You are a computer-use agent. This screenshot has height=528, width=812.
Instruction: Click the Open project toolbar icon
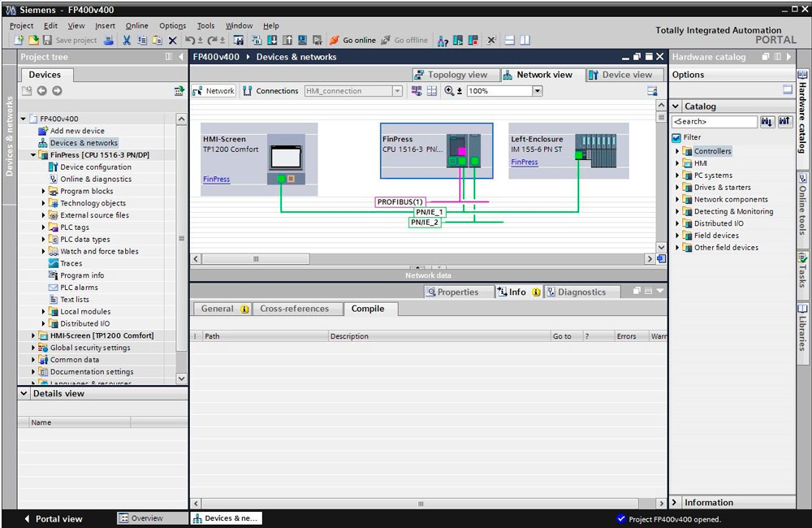pos(33,40)
